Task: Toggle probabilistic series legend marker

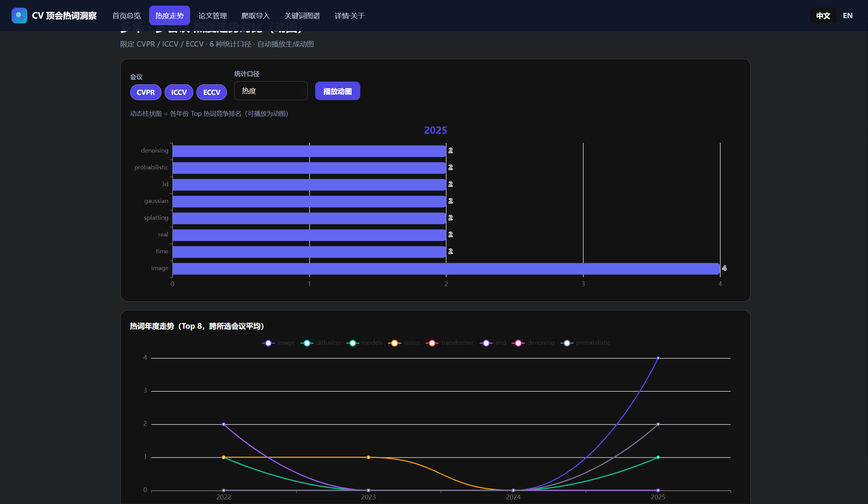Action: (x=567, y=343)
